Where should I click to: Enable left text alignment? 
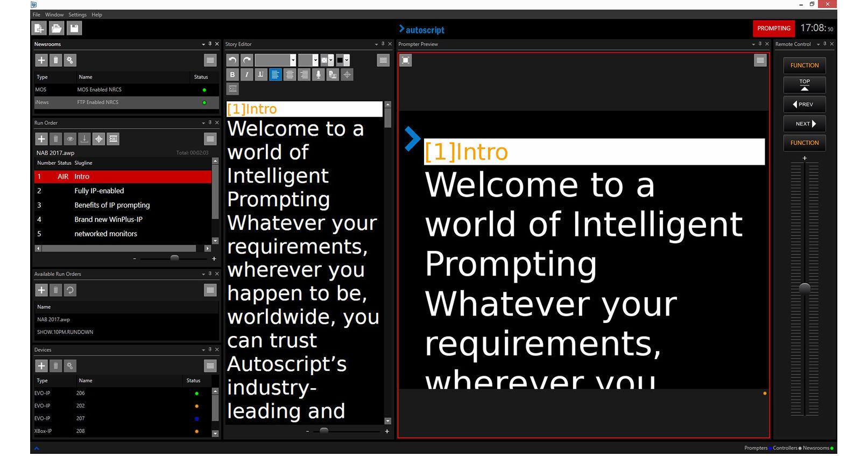coord(276,75)
